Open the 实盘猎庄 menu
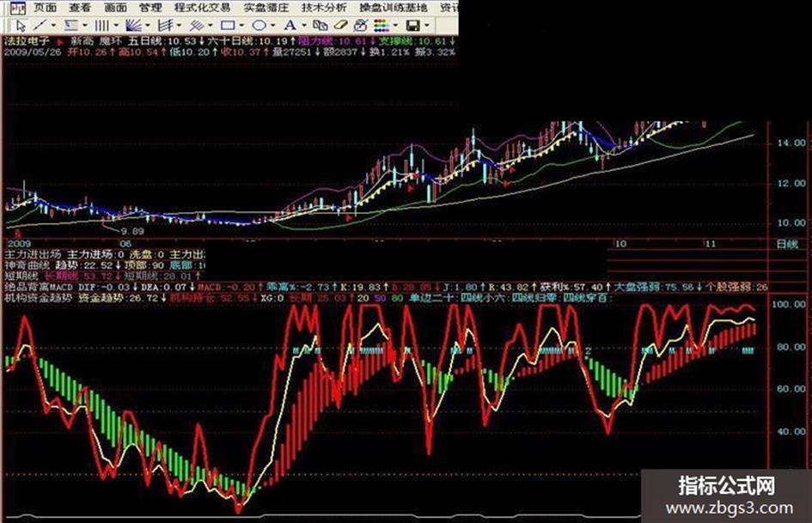Image resolution: width=812 pixels, height=523 pixels. [x=266, y=8]
